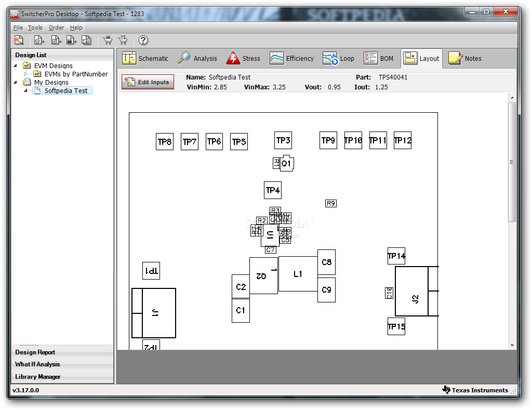Click the L1 inductor footprint
The height and width of the screenshot is (410, 532).
[x=298, y=274]
